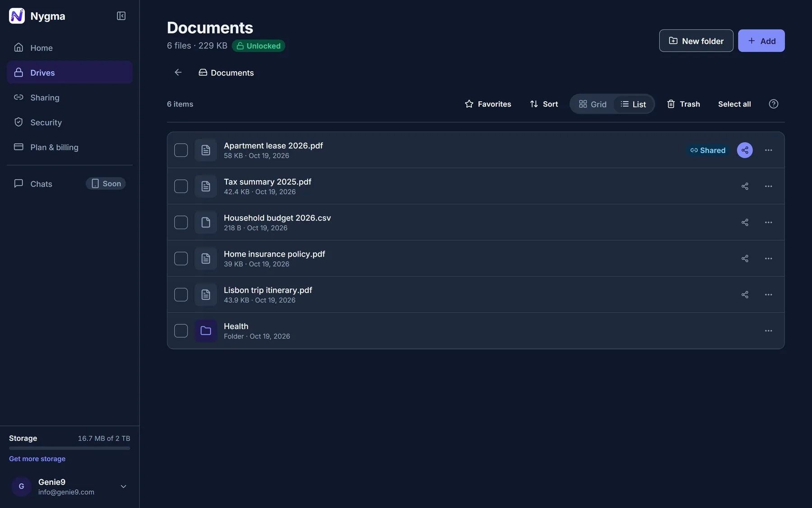The image size is (812, 508).
Task: Select Home insurance policy.pdf checkbox
Action: pos(181,258)
